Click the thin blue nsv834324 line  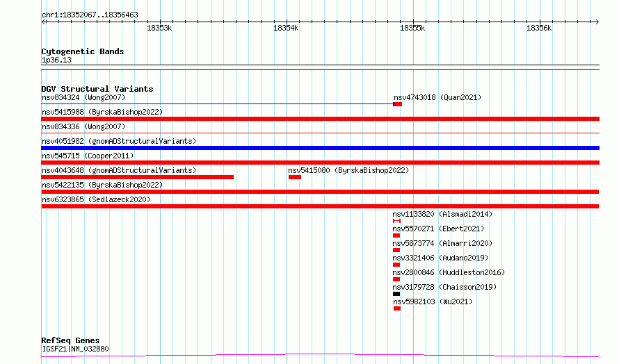pyautogui.click(x=217, y=104)
